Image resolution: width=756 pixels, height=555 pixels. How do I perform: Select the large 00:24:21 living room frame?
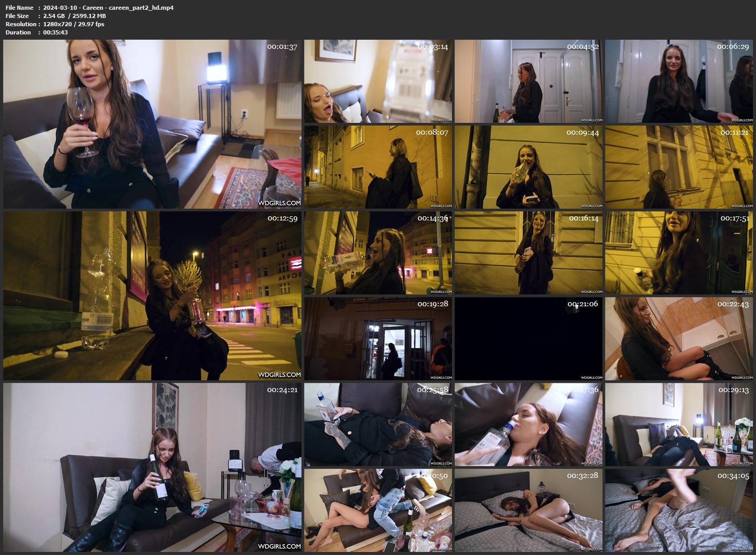point(153,467)
